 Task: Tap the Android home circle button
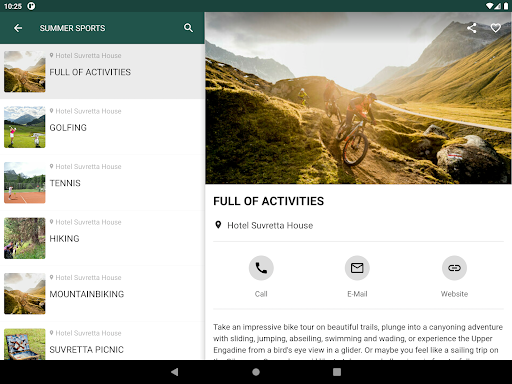tap(256, 372)
